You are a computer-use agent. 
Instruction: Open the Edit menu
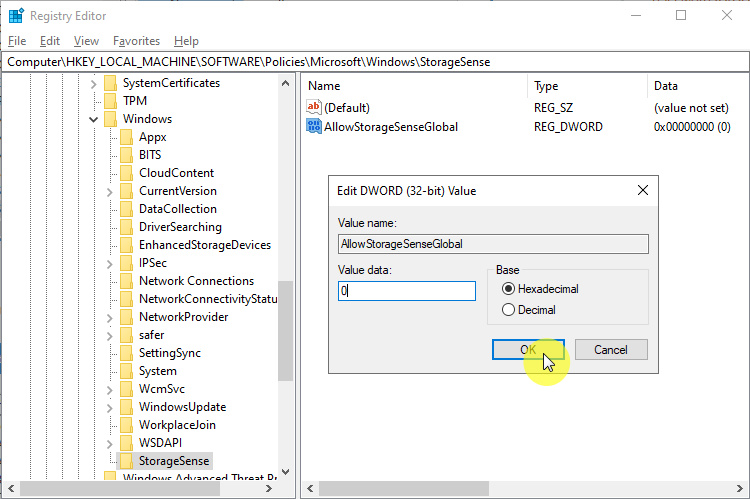pyautogui.click(x=50, y=41)
